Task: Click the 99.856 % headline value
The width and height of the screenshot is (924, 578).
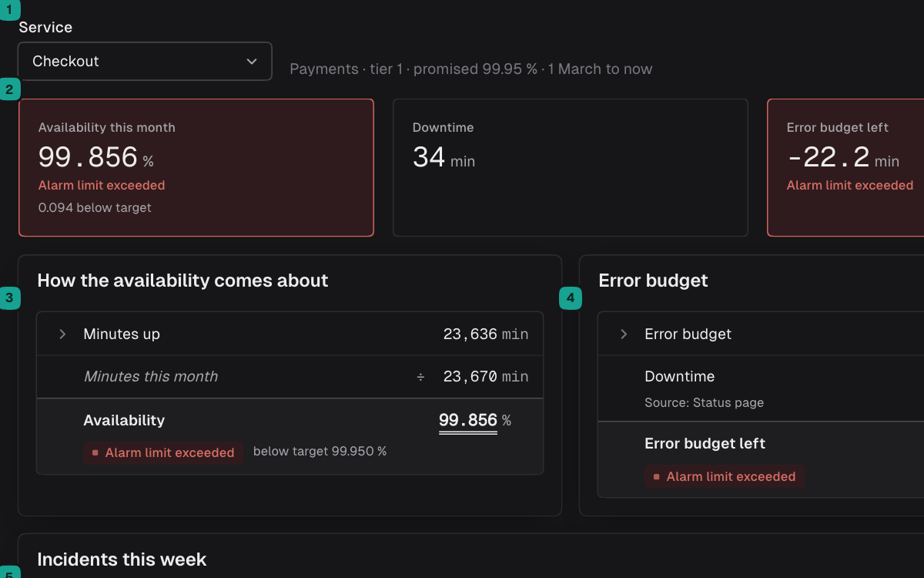Action: (x=96, y=158)
